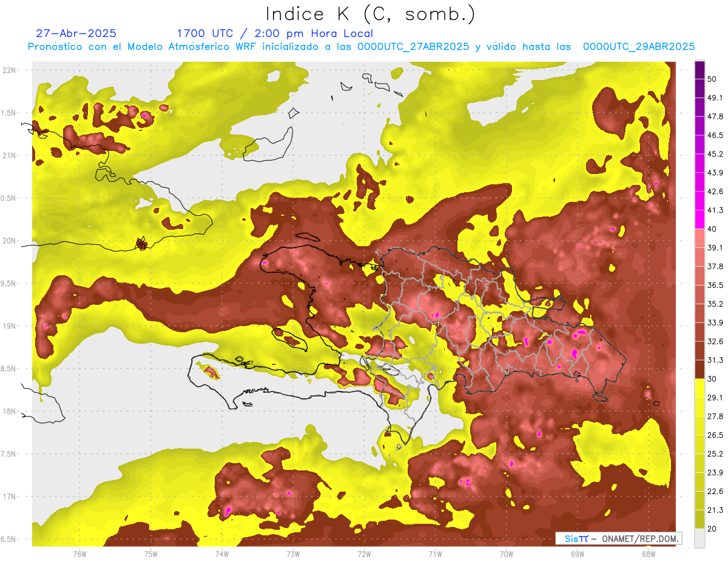This screenshot has width=728, height=562.
Task: Click the colorbar value "49.1"
Action: click(x=715, y=98)
